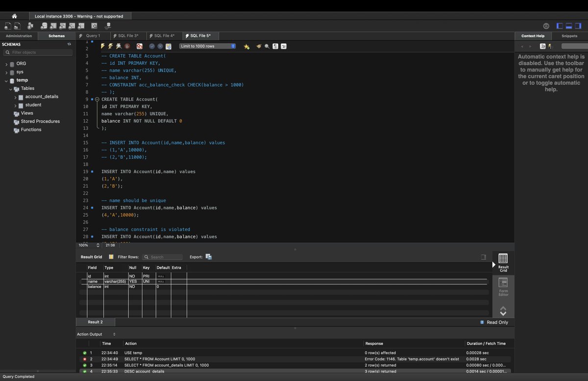
Task: Create a new view icon
Action: [x=63, y=26]
